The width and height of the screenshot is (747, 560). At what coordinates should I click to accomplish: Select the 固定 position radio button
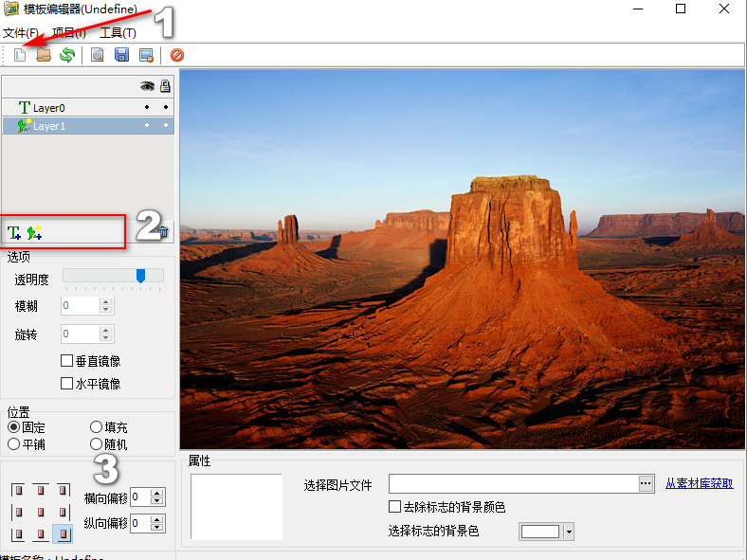pyautogui.click(x=14, y=427)
